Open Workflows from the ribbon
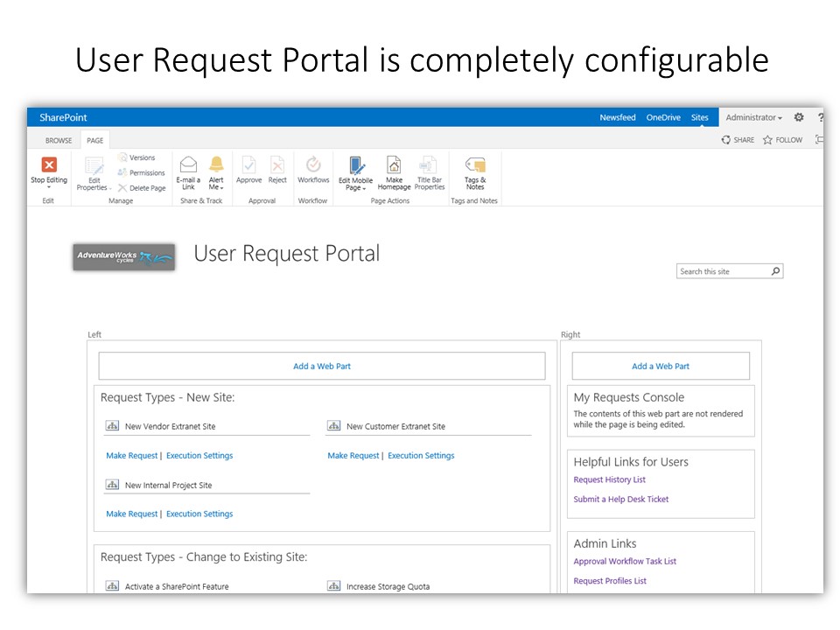The width and height of the screenshot is (840, 630). (313, 170)
